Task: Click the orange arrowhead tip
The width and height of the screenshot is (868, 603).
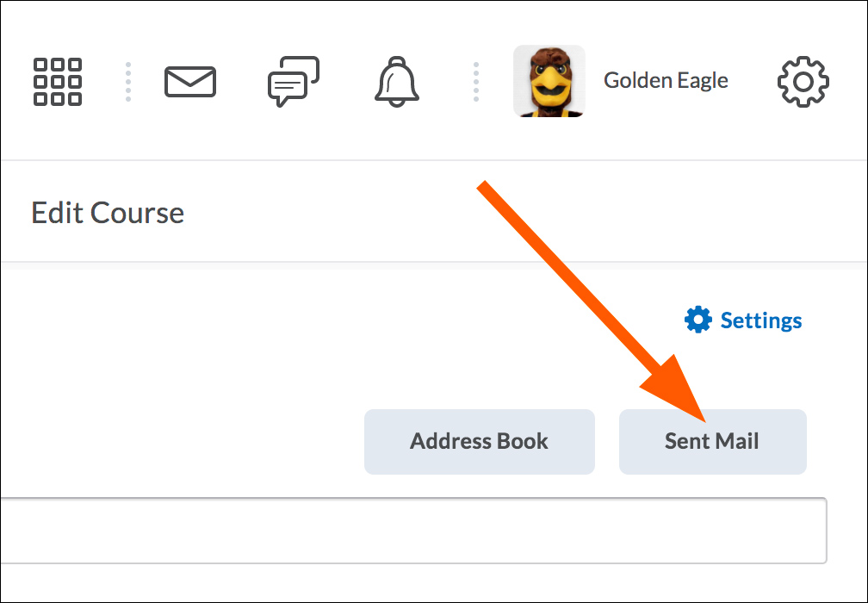Action: click(x=706, y=420)
